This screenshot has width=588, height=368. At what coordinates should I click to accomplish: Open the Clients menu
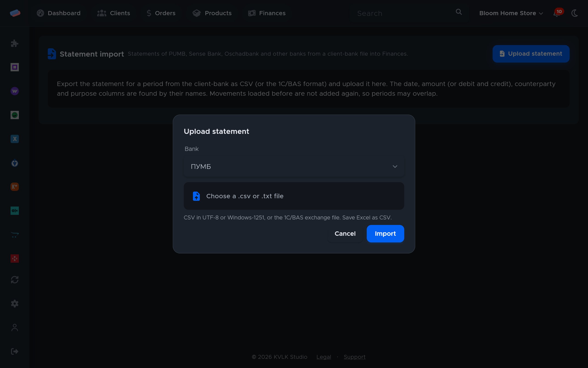(x=113, y=13)
